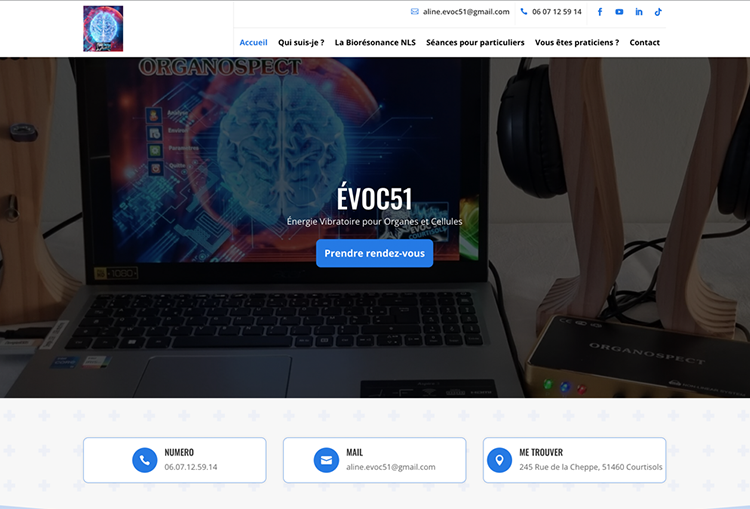The image size is (750, 509).
Task: Go to the Accueil menu item
Action: pyautogui.click(x=254, y=43)
